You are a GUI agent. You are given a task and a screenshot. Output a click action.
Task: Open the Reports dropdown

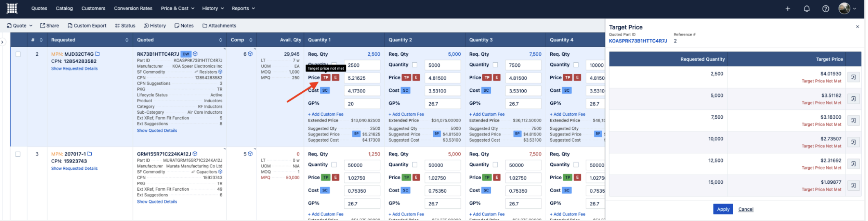[x=243, y=8]
